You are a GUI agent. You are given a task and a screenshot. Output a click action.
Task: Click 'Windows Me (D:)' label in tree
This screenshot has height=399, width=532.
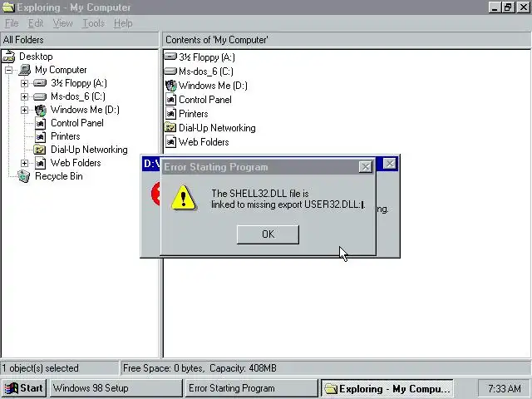point(85,110)
